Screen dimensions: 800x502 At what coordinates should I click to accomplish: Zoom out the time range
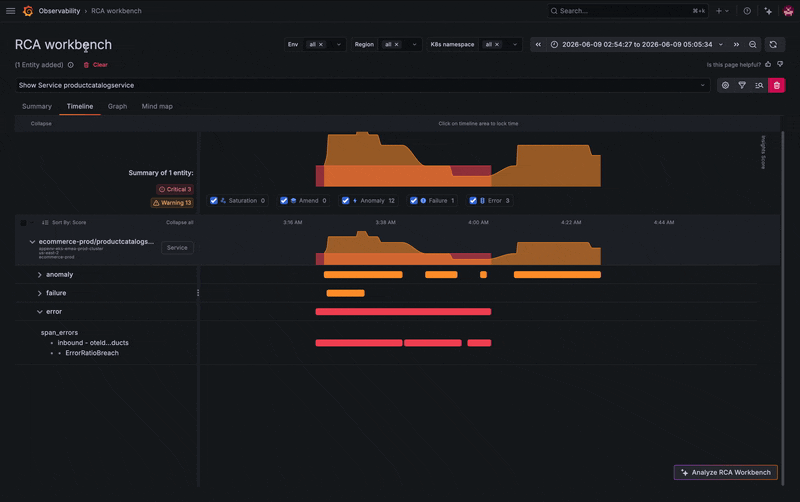click(x=753, y=44)
